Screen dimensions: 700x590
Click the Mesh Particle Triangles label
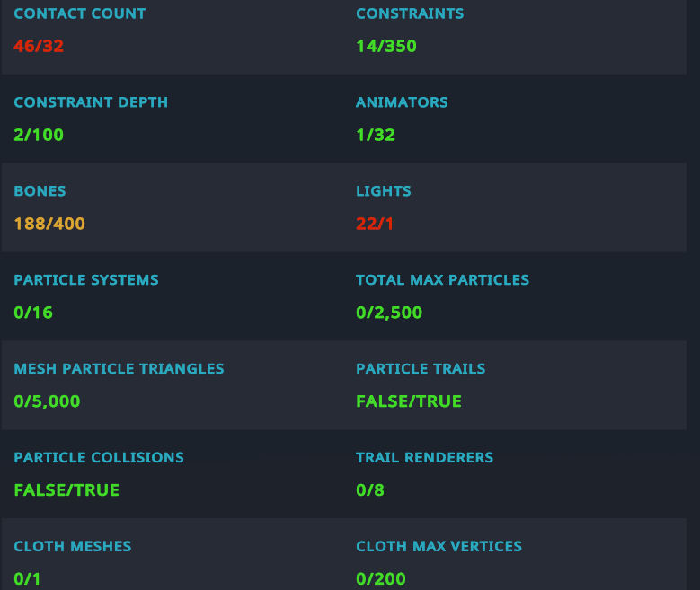[x=119, y=369]
